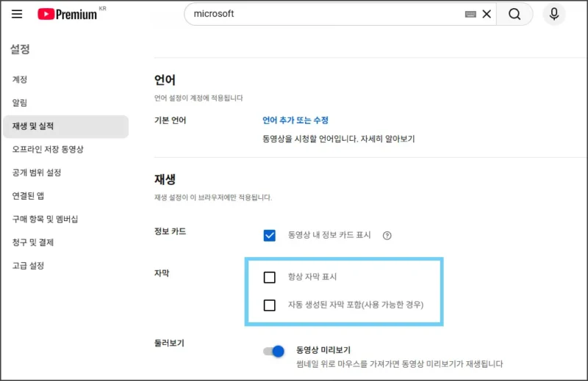Click the 동영상 내 정보 카드 표시 label

coord(329,235)
